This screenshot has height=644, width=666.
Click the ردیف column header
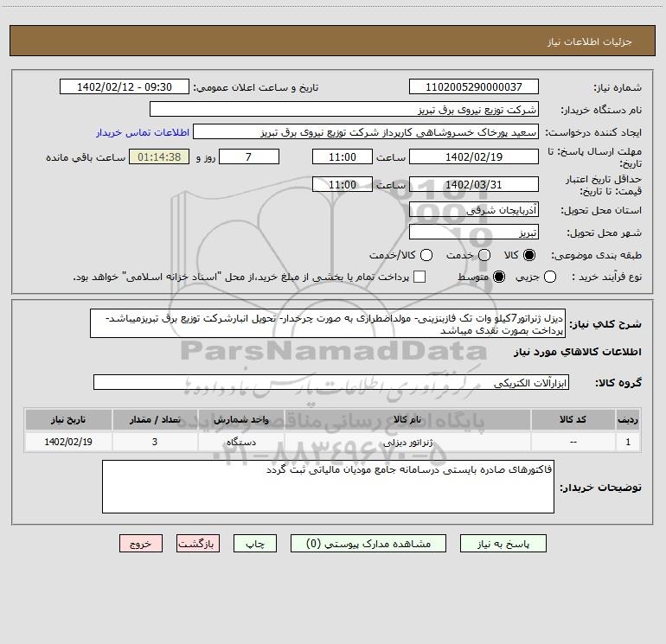(628, 419)
